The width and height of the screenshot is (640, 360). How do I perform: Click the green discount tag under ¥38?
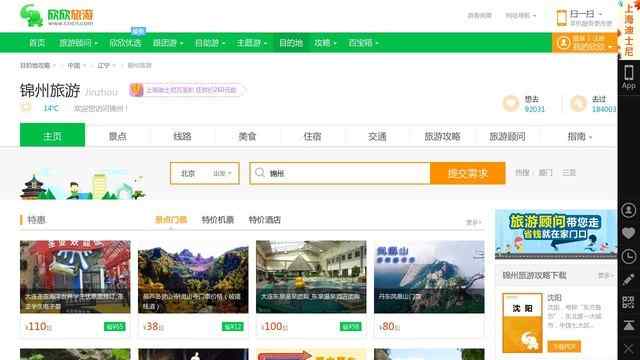coord(232,327)
